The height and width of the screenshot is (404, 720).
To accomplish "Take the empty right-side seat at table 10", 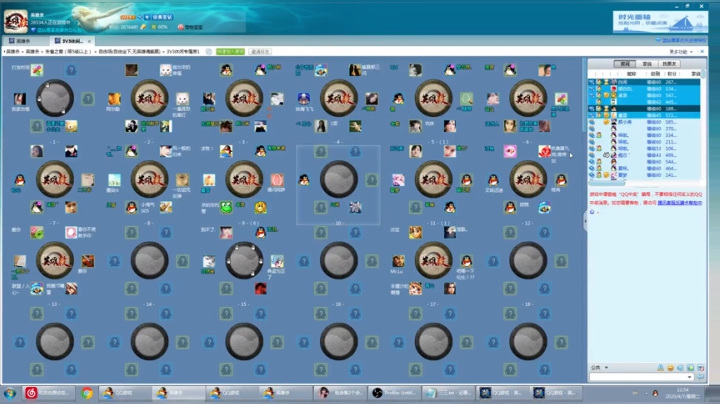I will click(372, 180).
